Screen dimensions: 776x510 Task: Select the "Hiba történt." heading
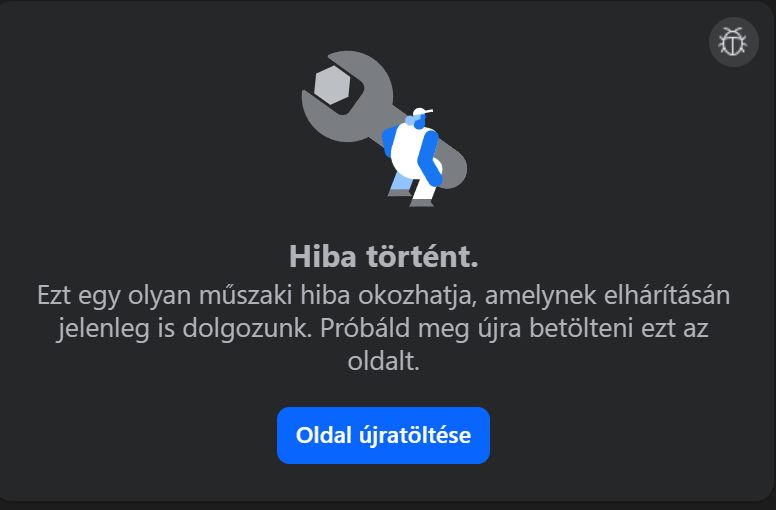point(384,256)
